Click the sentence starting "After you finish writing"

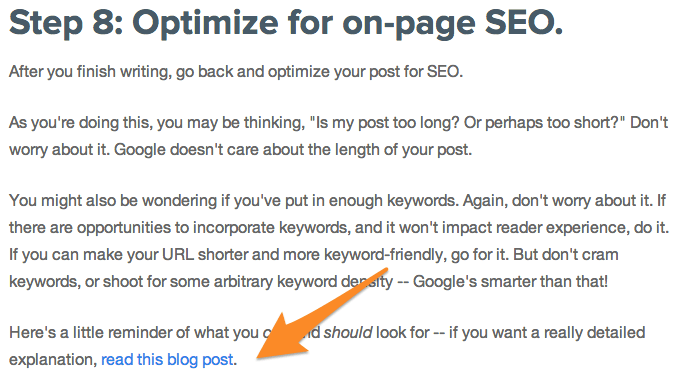(236, 72)
